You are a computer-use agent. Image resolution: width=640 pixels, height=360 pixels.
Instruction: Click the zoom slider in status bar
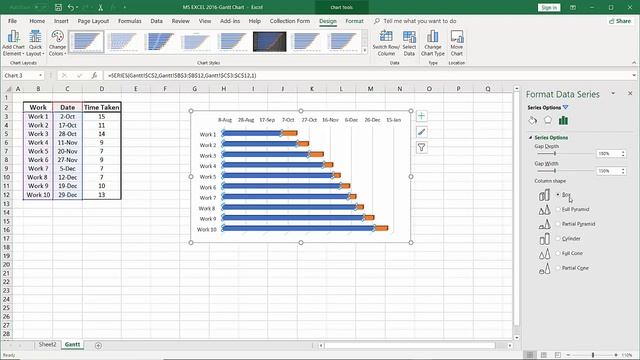(x=593, y=355)
